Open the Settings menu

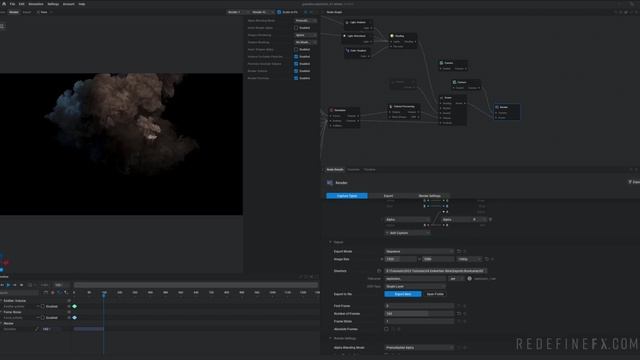tap(53, 4)
